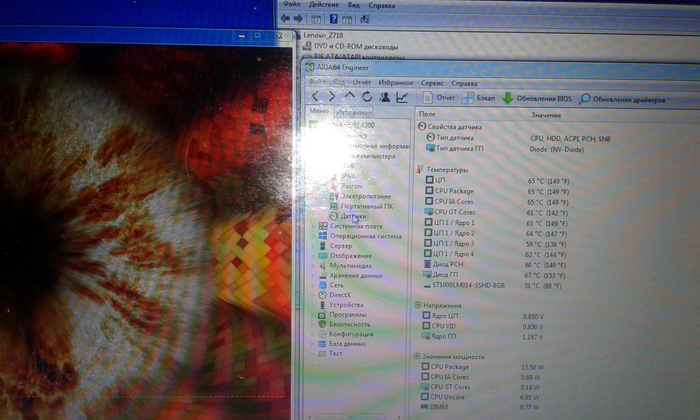This screenshot has height=420, width=700.
Task: Click the AIDA64 forward navigation arrow
Action: coord(332,97)
